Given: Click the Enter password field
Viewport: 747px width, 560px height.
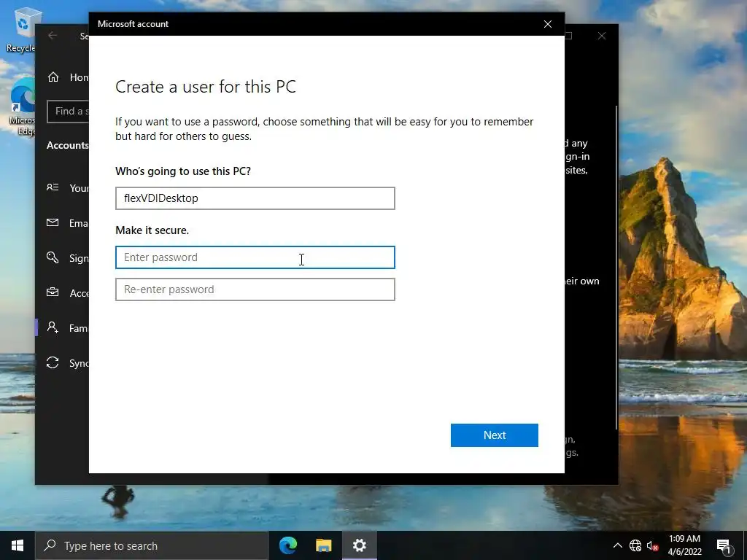Looking at the screenshot, I should (x=255, y=257).
